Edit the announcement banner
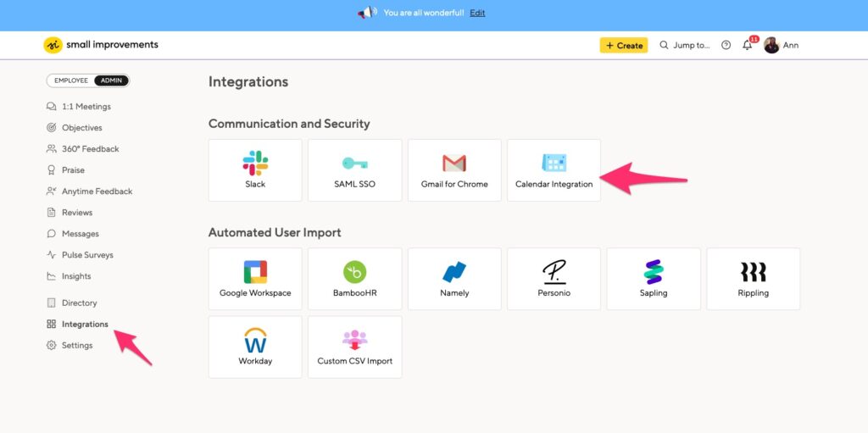This screenshot has width=868, height=433. (x=477, y=13)
